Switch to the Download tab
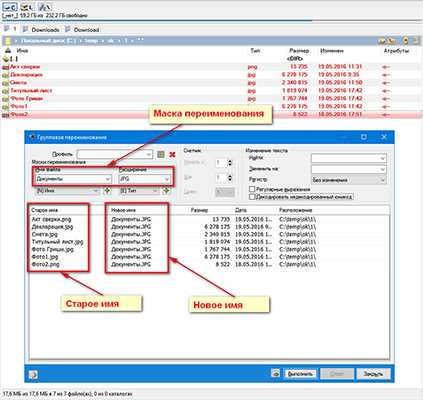 tap(82, 30)
